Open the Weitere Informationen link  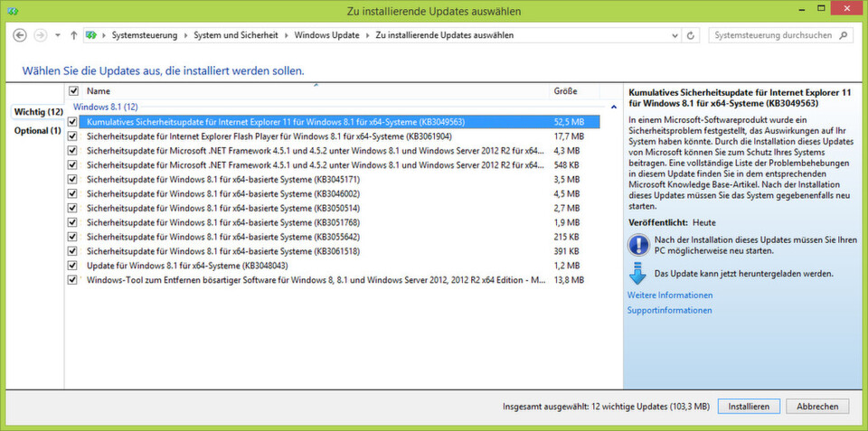(670, 295)
